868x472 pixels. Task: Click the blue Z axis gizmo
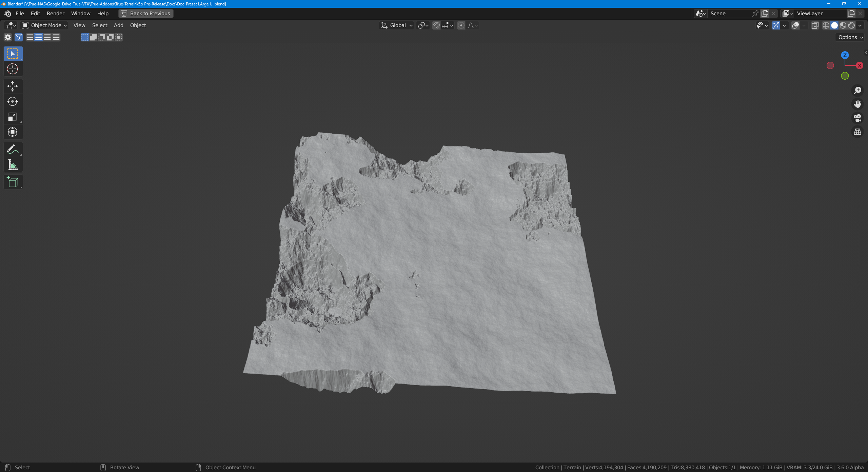point(845,55)
